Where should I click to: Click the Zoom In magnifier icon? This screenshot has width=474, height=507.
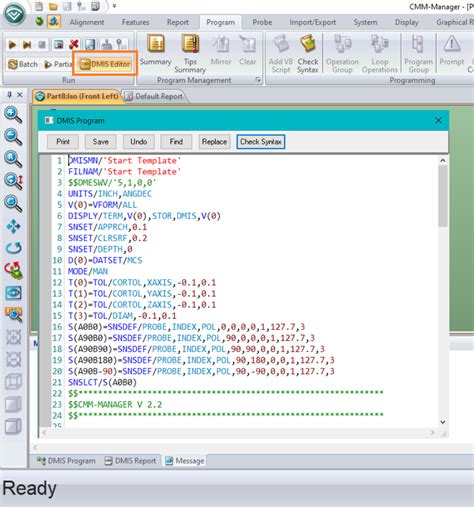coord(13,115)
